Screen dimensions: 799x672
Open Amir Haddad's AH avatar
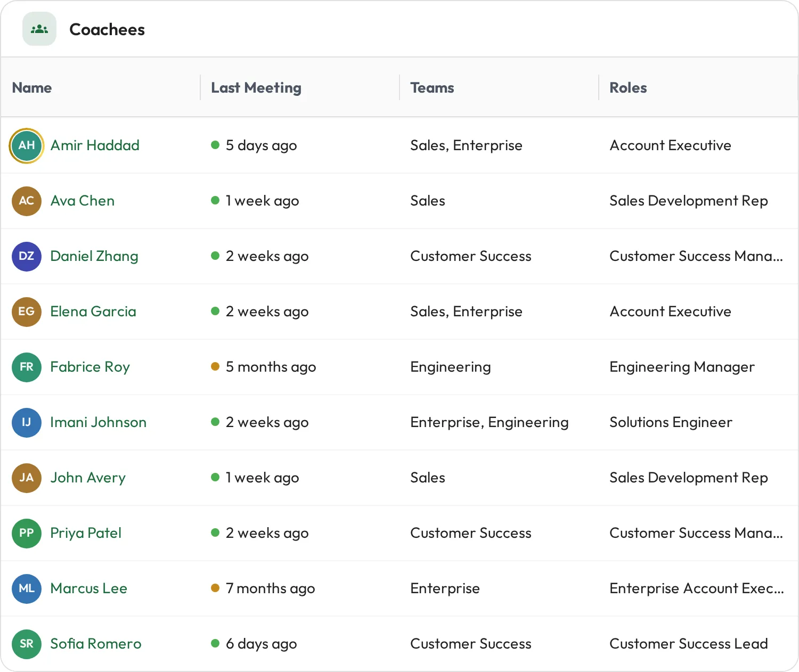click(x=27, y=145)
